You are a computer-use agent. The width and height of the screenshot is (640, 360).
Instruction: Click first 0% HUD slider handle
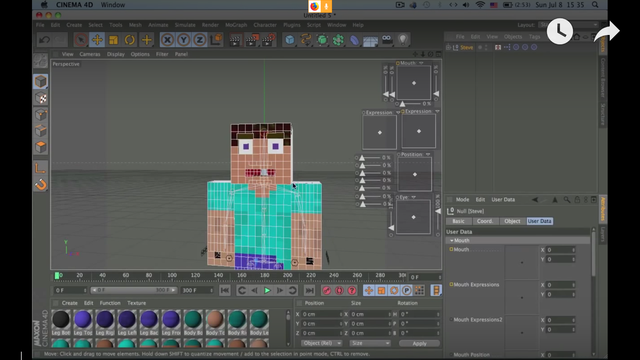(x=362, y=158)
